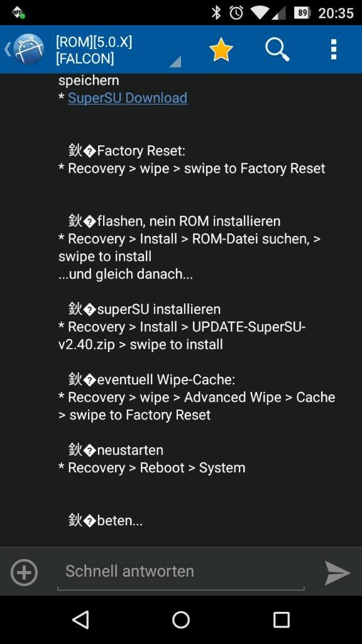Viewport: 362px width, 644px height.
Task: Tap the Bluetooth status bar icon
Action: [216, 13]
